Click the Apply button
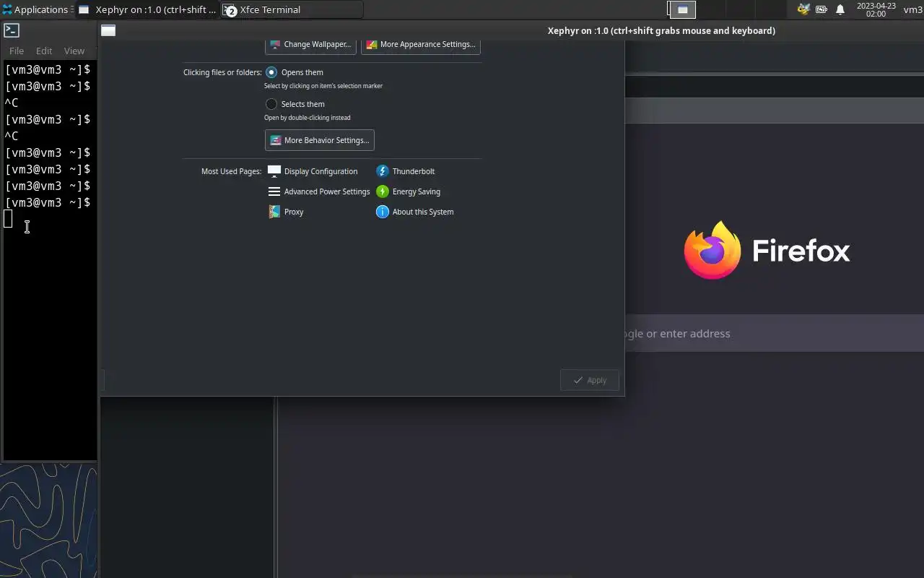Screen dimensions: 924x578 point(590,380)
